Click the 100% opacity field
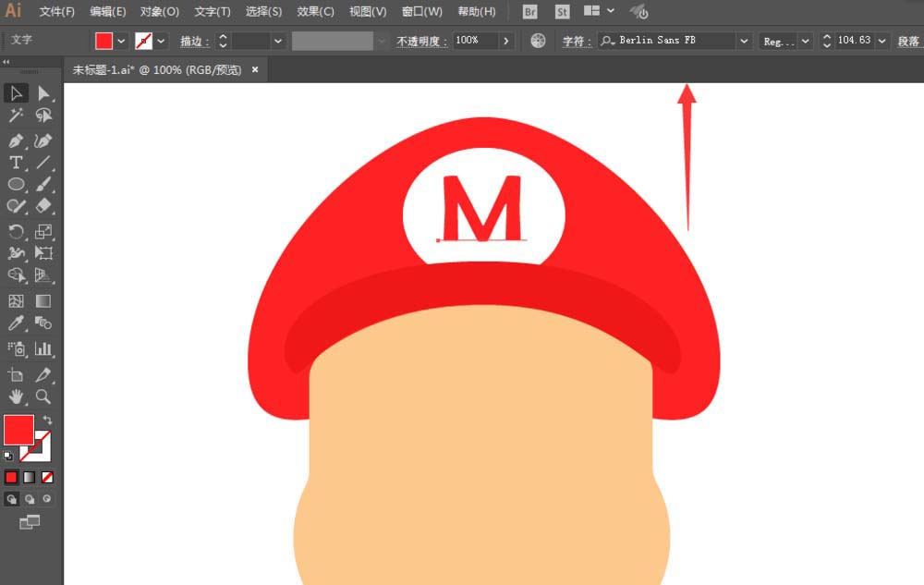 tap(475, 40)
